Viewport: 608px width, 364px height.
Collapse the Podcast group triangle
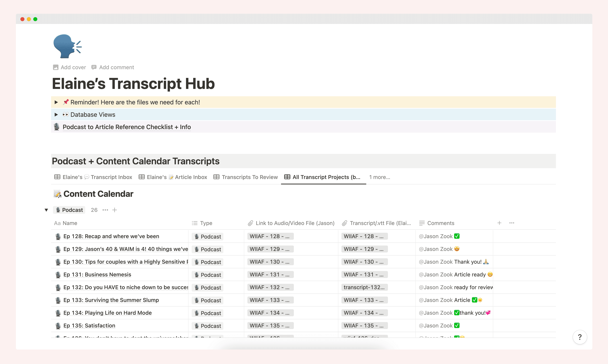tap(46, 210)
